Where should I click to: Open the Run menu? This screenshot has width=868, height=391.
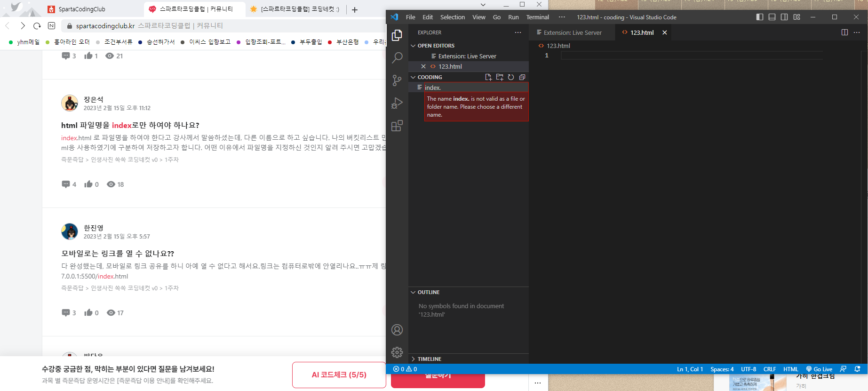[513, 17]
